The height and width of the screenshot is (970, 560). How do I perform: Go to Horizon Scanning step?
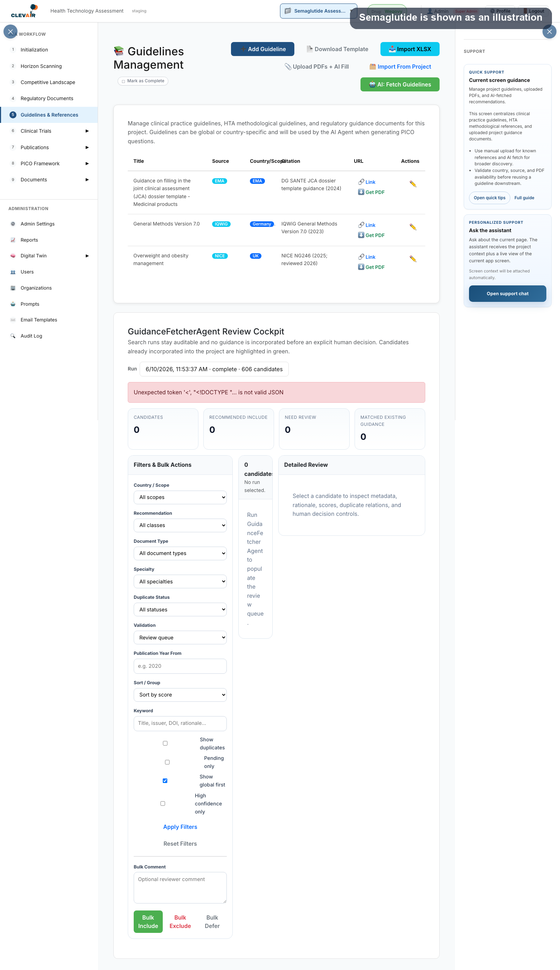coord(49,66)
